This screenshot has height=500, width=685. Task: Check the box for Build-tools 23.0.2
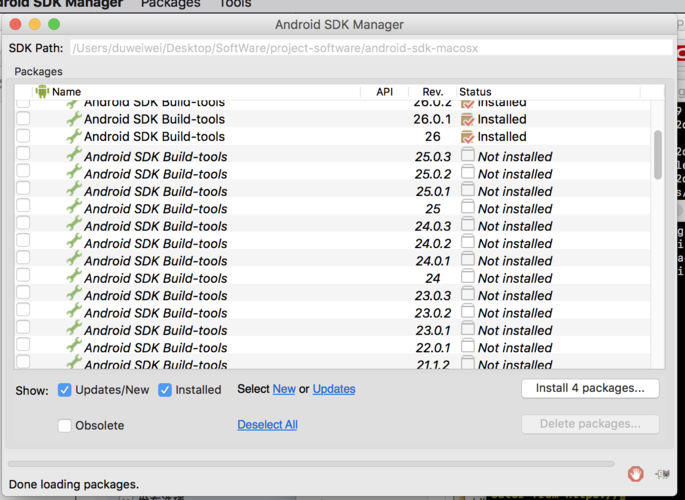pyautogui.click(x=23, y=310)
